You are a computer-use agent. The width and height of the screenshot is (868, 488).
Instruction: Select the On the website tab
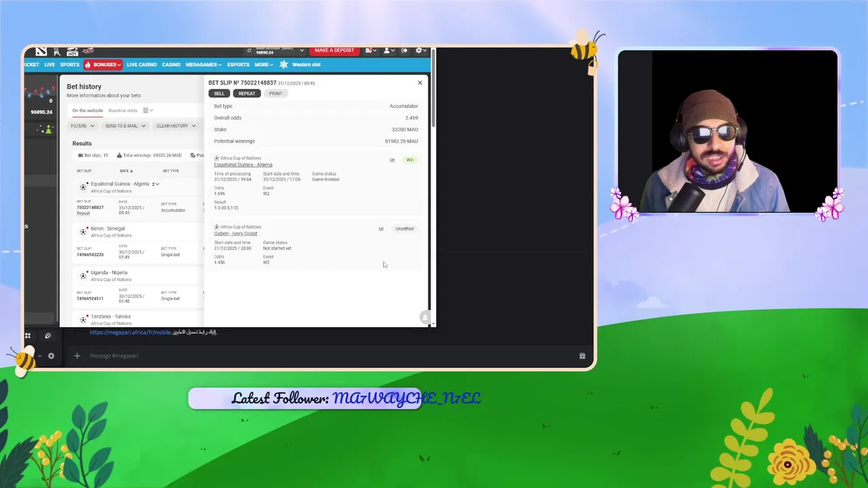pos(87,110)
